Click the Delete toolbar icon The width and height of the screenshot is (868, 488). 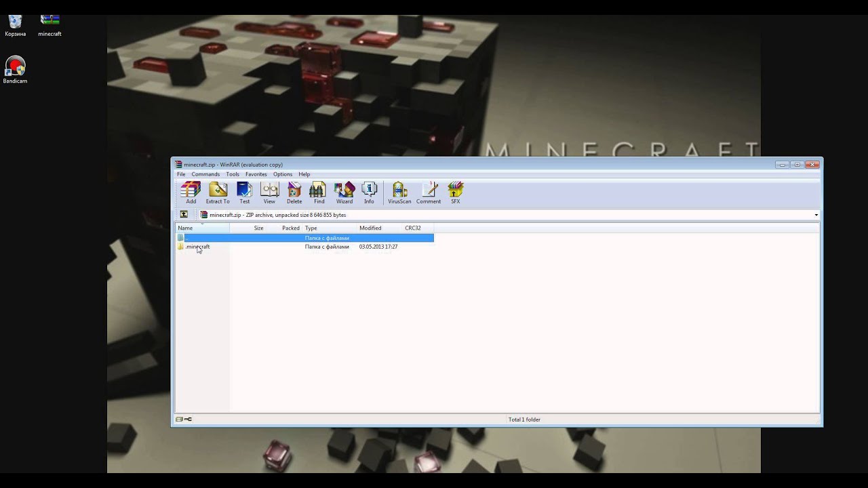294,192
